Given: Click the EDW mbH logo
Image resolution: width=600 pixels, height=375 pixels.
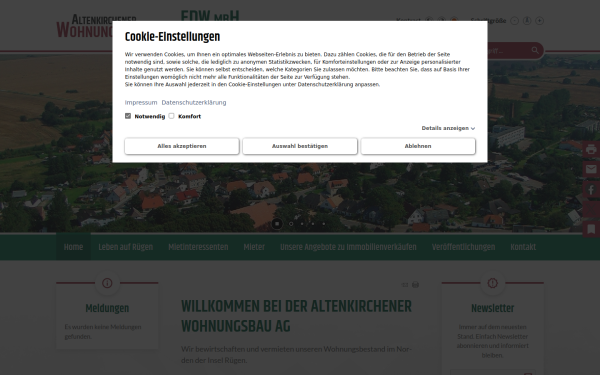Looking at the screenshot, I should [x=210, y=16].
